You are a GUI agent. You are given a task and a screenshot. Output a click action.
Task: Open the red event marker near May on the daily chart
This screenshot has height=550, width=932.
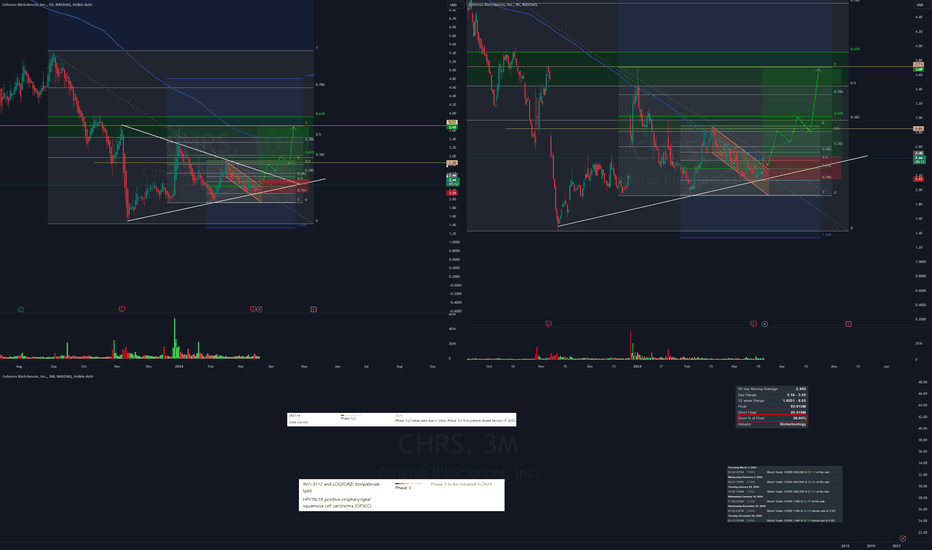tap(314, 309)
